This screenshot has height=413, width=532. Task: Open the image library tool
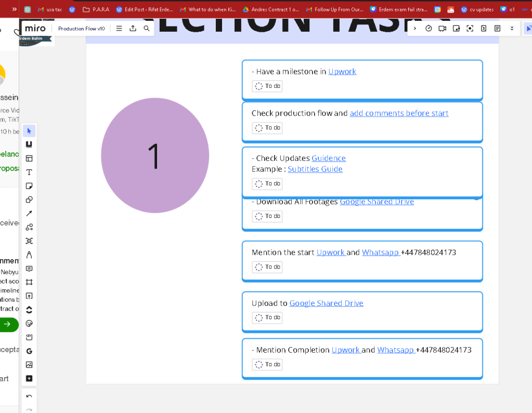point(29,365)
